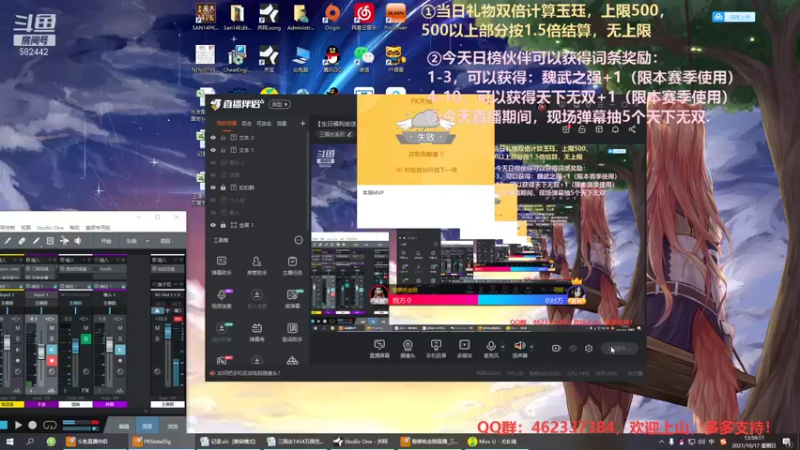
Task: Add a 手机投屏 phone mirroring source
Action: coord(436,349)
